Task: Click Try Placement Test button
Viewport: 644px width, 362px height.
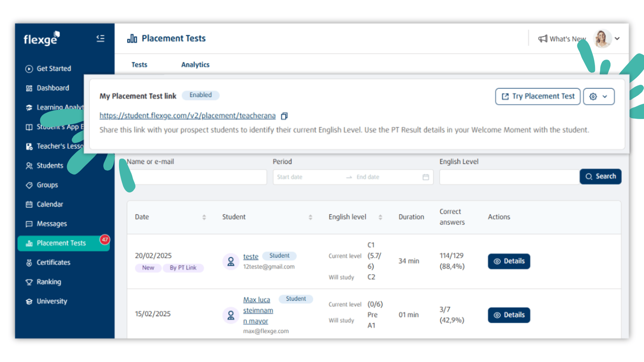Action: coord(538,97)
